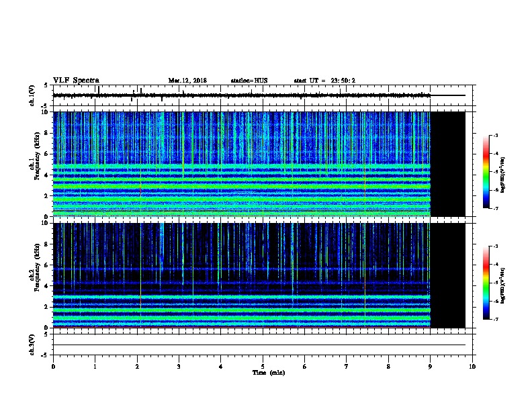Click time-axis tick label "2"
Screen dimensions: 532x411
137,367
